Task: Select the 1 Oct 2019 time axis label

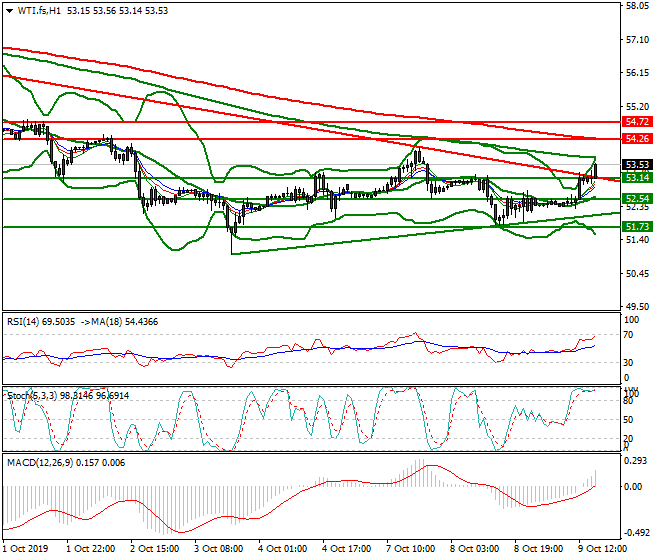Action: coord(25,549)
